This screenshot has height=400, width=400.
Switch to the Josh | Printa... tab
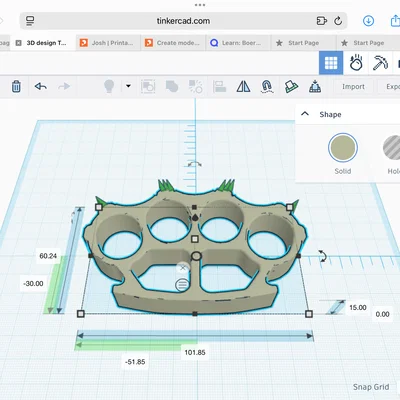point(108,43)
